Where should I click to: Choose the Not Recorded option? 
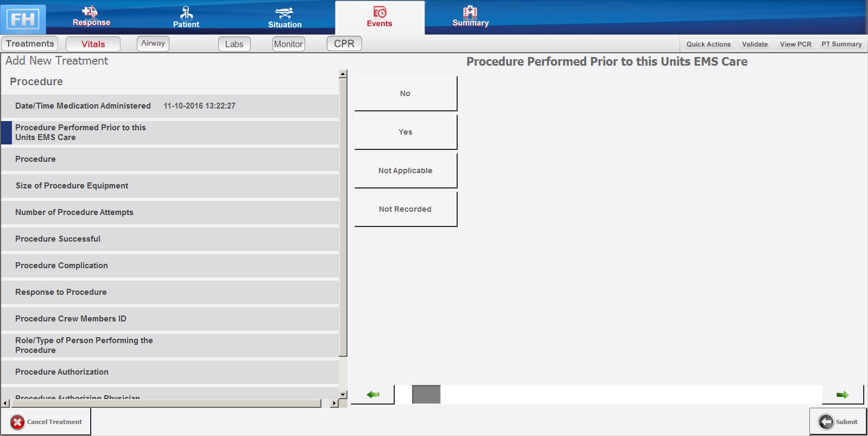click(x=406, y=209)
